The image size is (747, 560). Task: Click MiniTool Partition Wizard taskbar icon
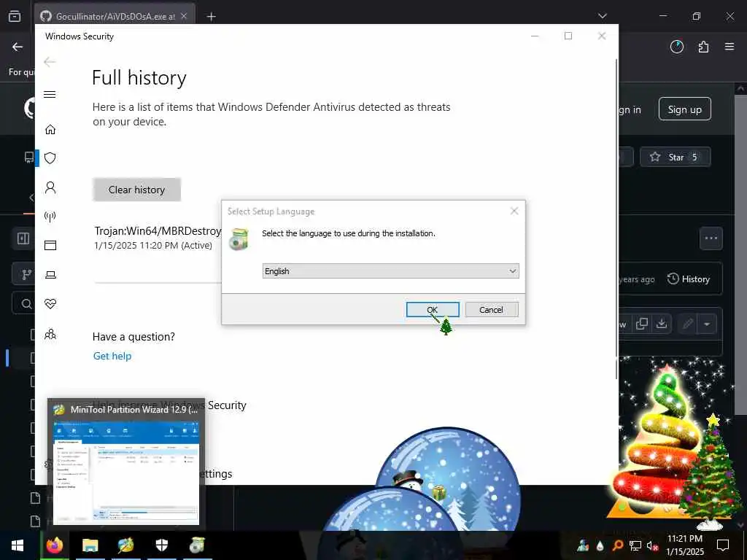click(x=125, y=545)
